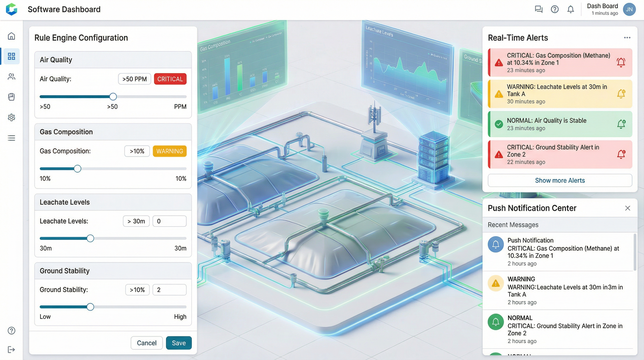This screenshot has width=644, height=360.
Task: Click the CRITICAL severity tag for Air Quality
Action: coord(170,79)
